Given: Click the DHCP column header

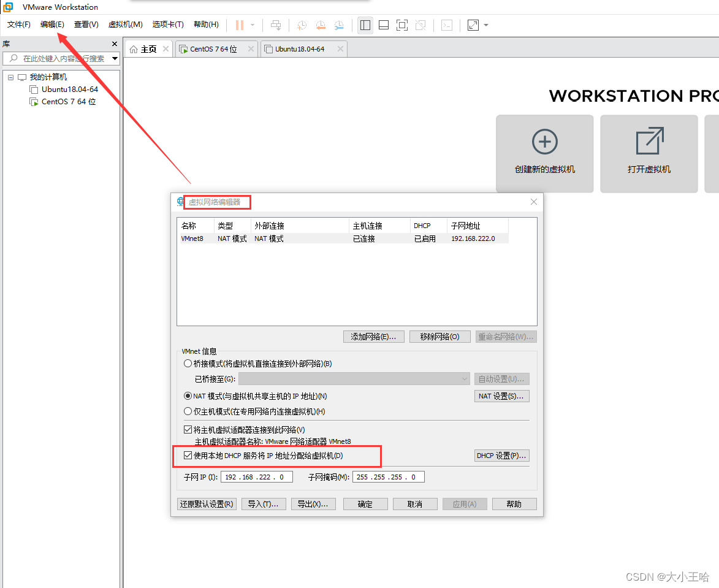Looking at the screenshot, I should 428,226.
